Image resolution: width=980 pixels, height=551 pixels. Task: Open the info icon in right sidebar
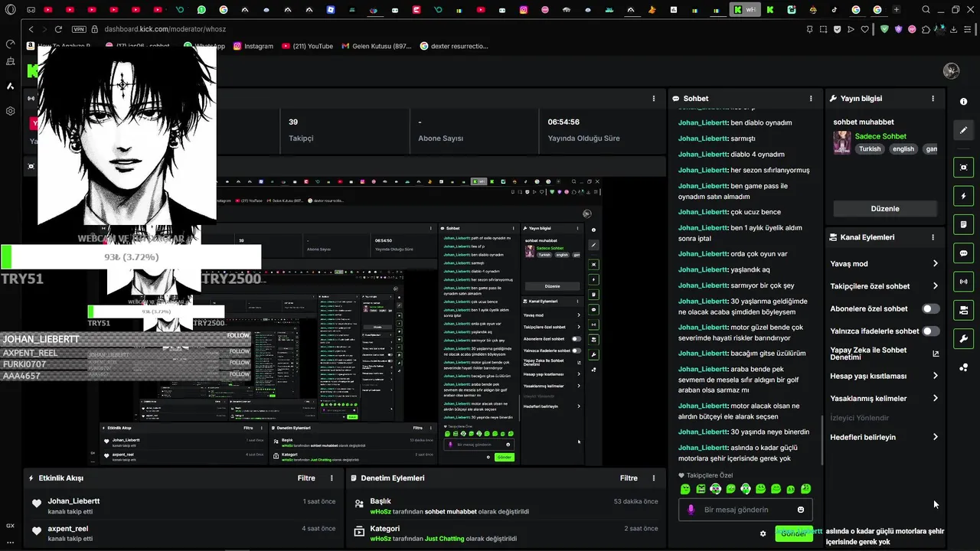(963, 101)
